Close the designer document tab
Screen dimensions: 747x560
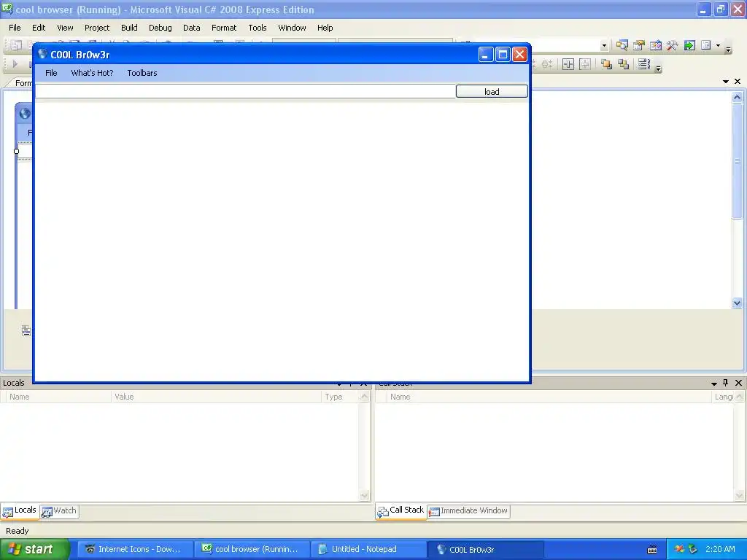click(x=738, y=82)
